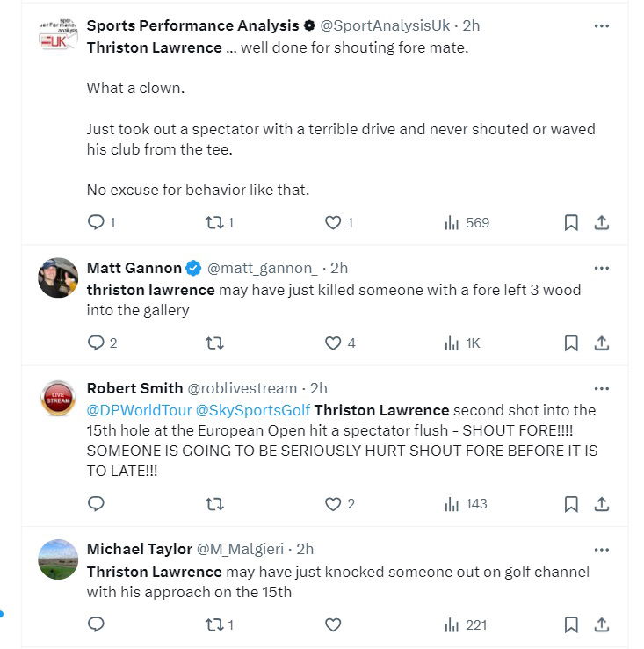
Task: Like the Sports Performance Analysis tweet
Action: [333, 223]
